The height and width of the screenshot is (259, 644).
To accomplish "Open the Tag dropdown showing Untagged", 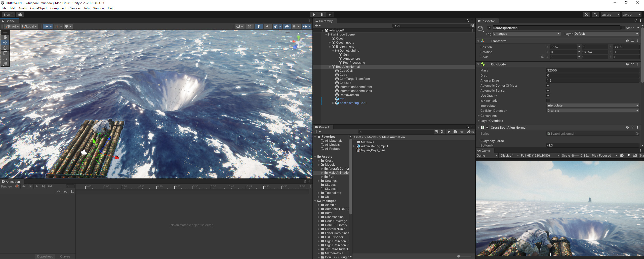I will [x=527, y=33].
